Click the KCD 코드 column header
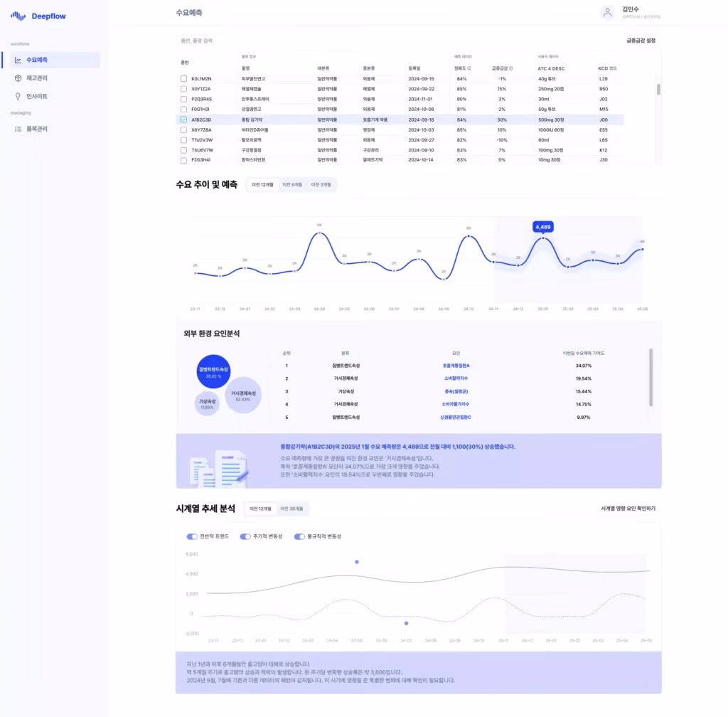728x717 pixels. pos(607,68)
